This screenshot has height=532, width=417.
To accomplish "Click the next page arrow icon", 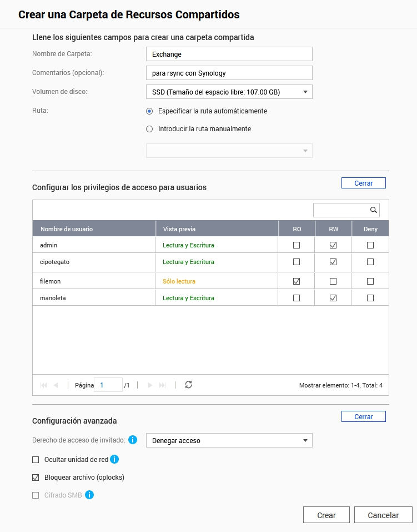I will (x=150, y=385).
